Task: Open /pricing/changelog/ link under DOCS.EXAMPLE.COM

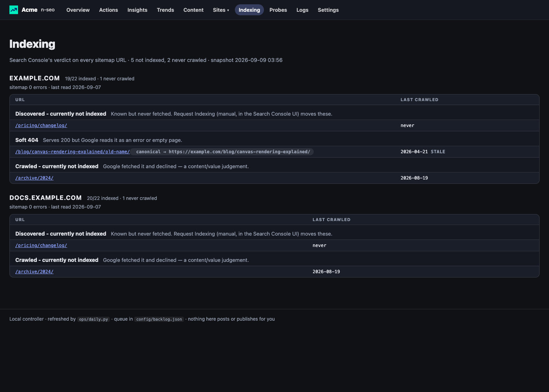Action: (41, 245)
